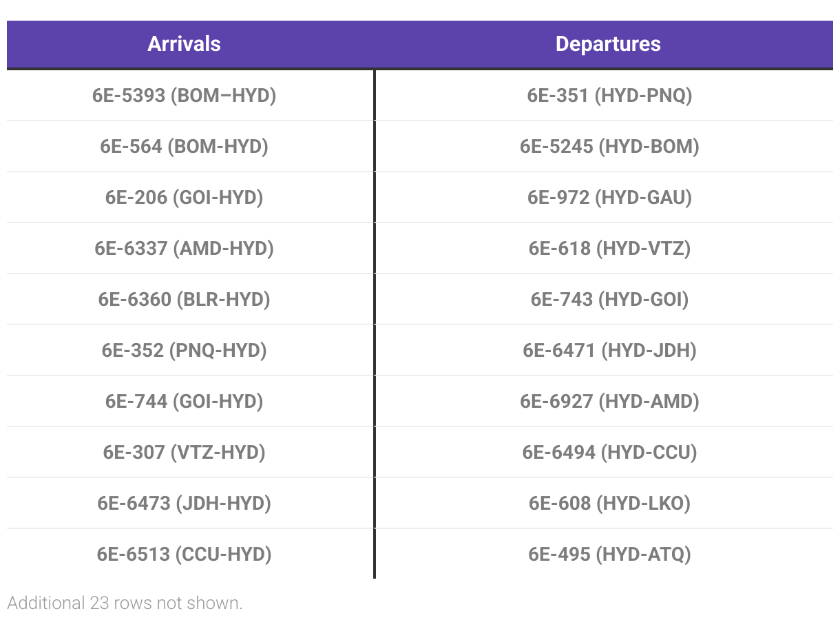Screen dimensions: 840x620
Task: Select arrival flight 6E-6337 (AMD-HYD)
Action: (184, 248)
